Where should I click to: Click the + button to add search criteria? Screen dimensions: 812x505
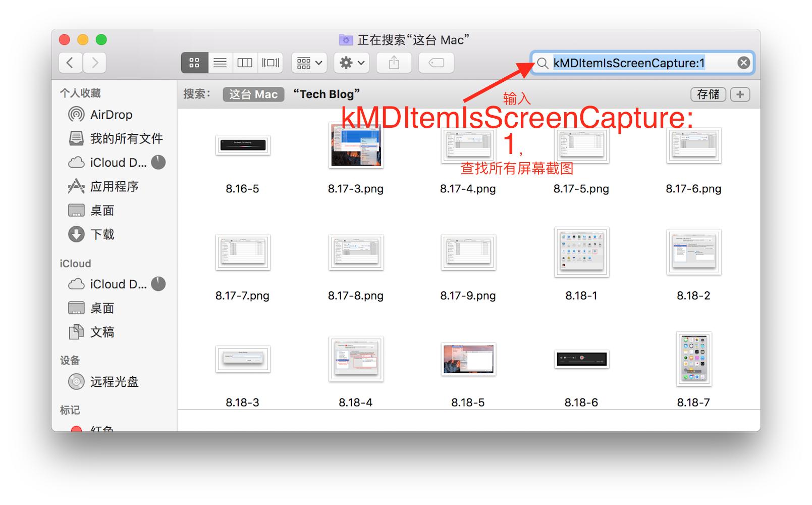pos(739,94)
